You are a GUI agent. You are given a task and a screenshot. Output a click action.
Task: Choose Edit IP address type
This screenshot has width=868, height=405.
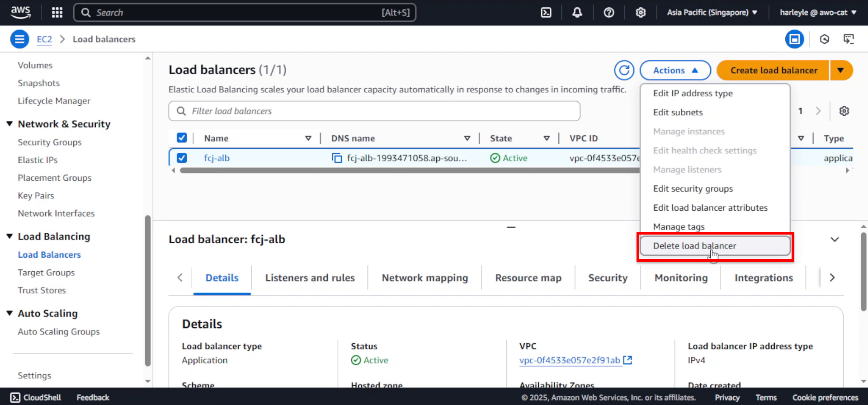pyautogui.click(x=715, y=93)
